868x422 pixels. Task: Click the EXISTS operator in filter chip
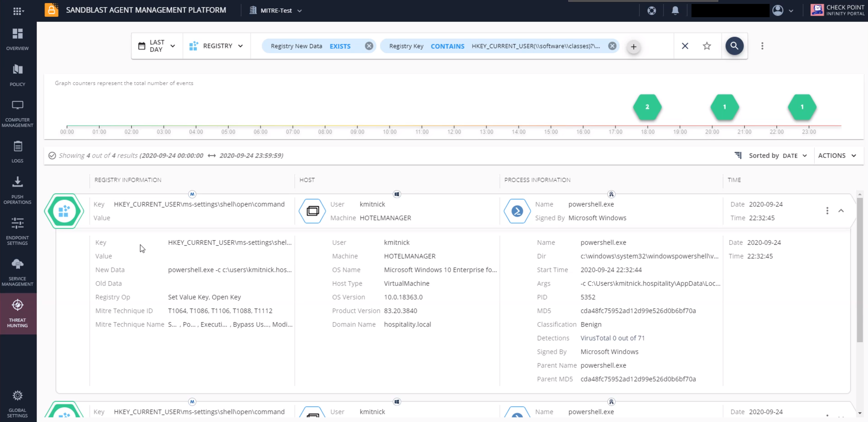(x=340, y=46)
